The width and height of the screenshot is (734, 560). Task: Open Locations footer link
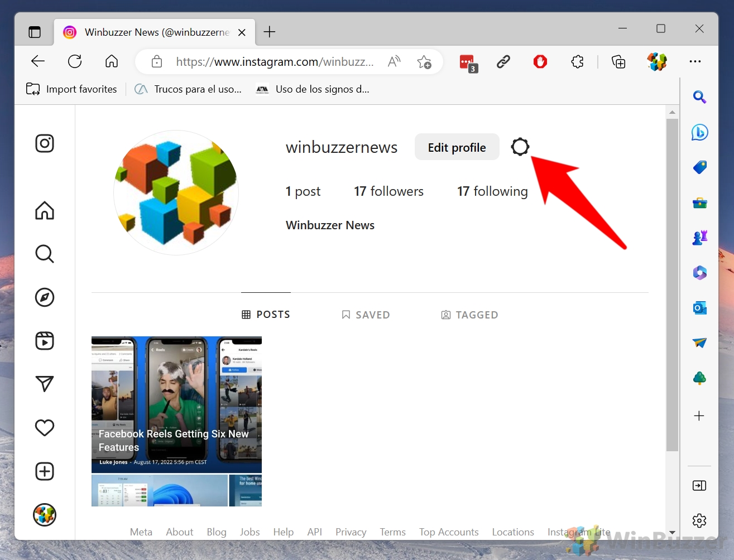coord(513,532)
